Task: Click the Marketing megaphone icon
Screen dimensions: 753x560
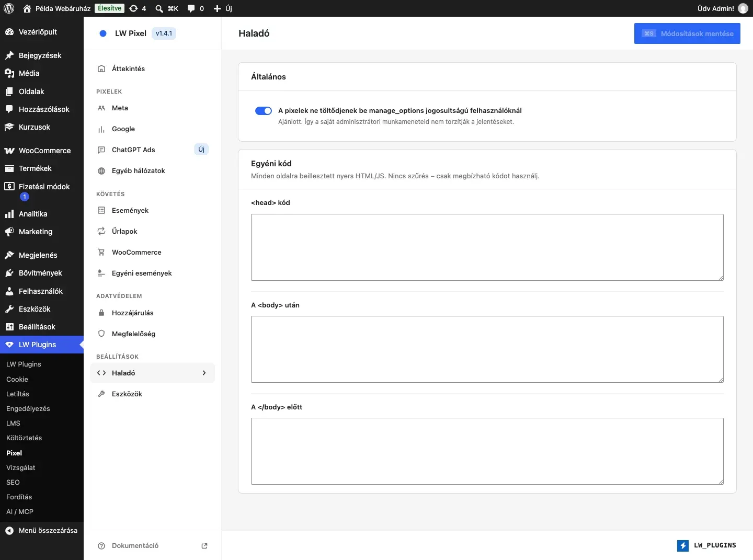Action: click(9, 232)
